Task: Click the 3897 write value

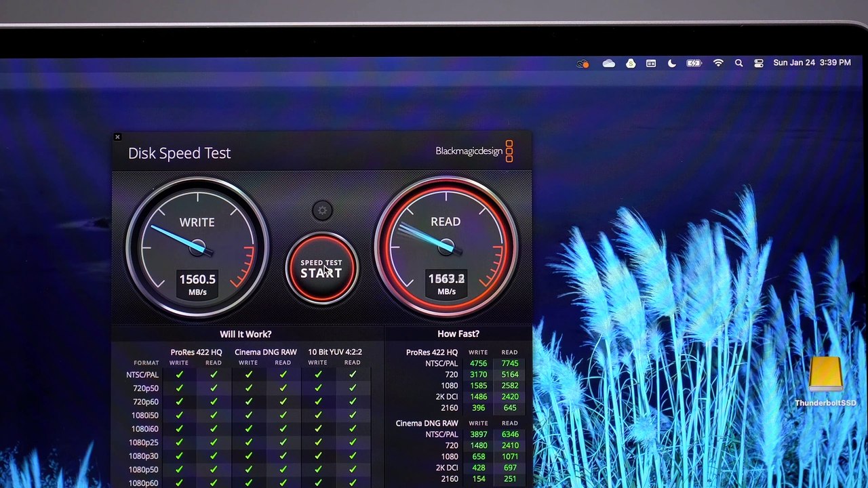Action: pos(478,434)
